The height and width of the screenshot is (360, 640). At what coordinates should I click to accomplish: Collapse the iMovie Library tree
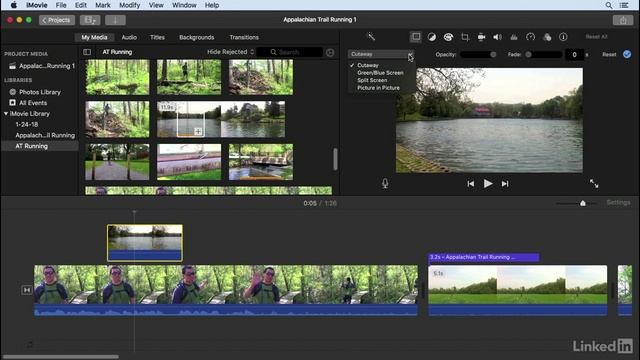(x=6, y=113)
